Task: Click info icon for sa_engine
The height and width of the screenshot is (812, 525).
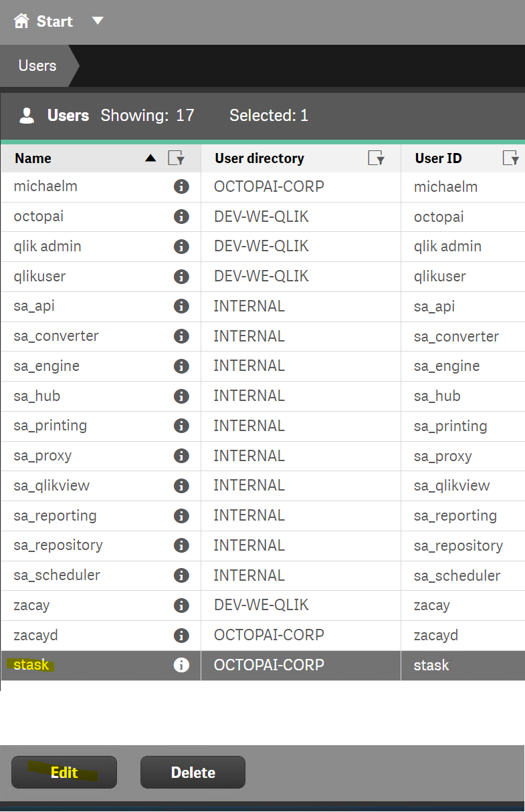Action: [181, 366]
